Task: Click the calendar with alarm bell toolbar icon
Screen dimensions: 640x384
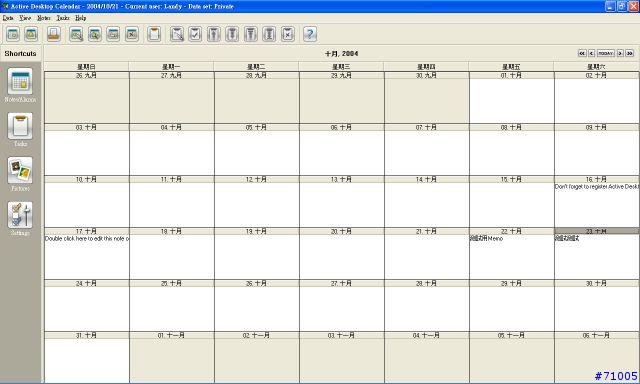Action: tap(31, 34)
